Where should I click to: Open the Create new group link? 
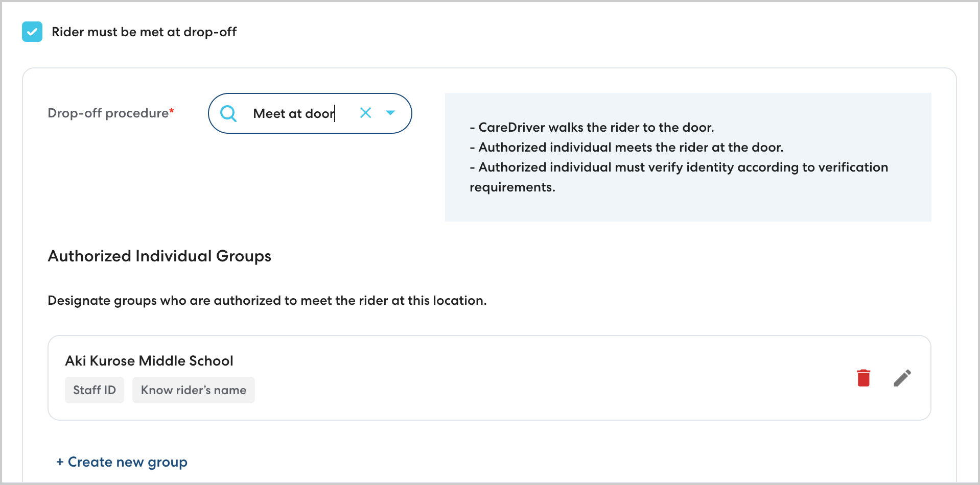click(127, 462)
